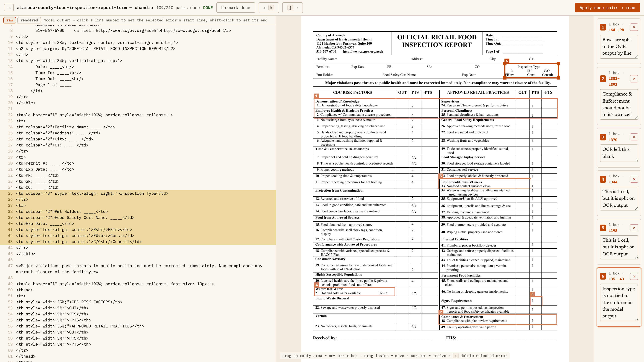The image size is (644, 362).
Task: Click line reference L344
Action: [613, 182]
